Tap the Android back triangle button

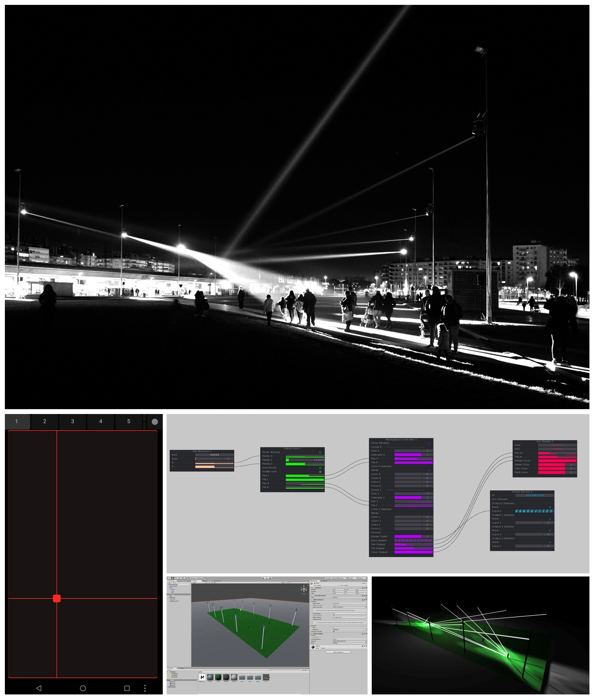pyautogui.click(x=39, y=688)
